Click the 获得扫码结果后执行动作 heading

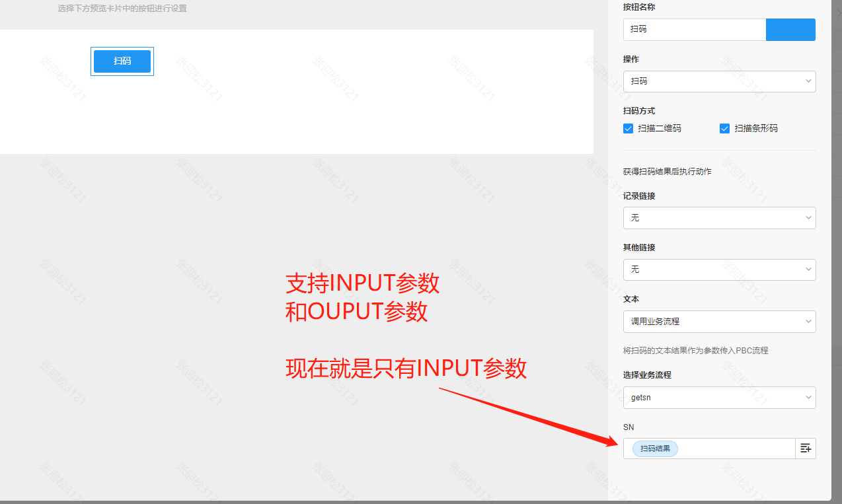(x=667, y=172)
